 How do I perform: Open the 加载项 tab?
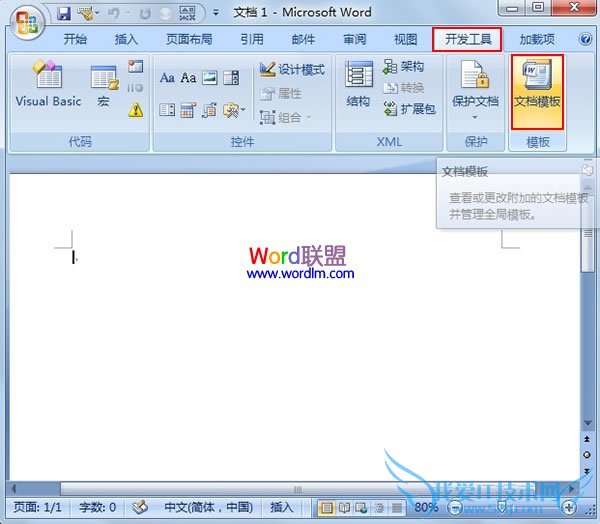coord(537,39)
